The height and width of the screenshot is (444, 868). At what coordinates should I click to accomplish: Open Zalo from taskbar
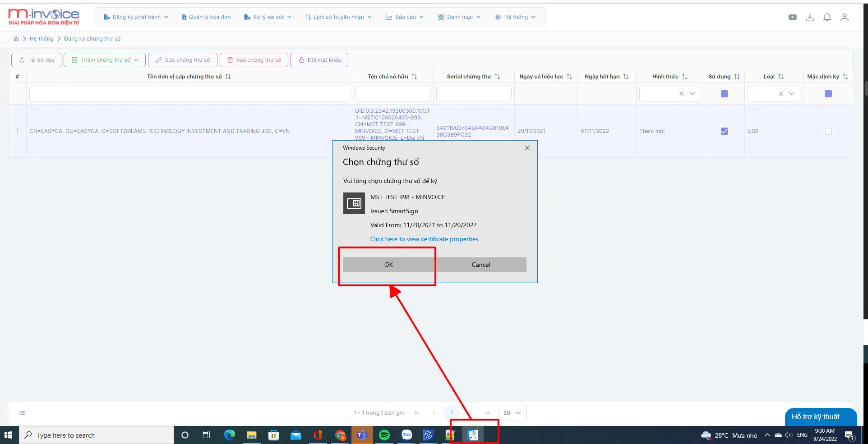click(x=406, y=435)
